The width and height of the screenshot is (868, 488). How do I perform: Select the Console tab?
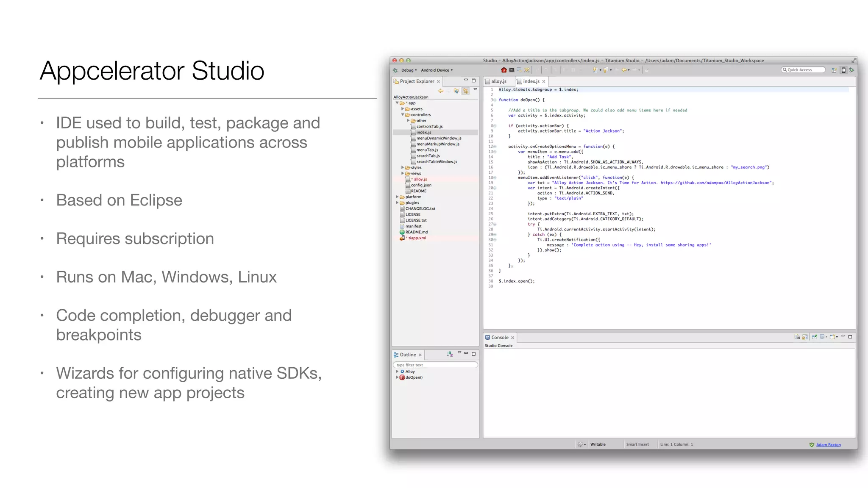coord(500,338)
